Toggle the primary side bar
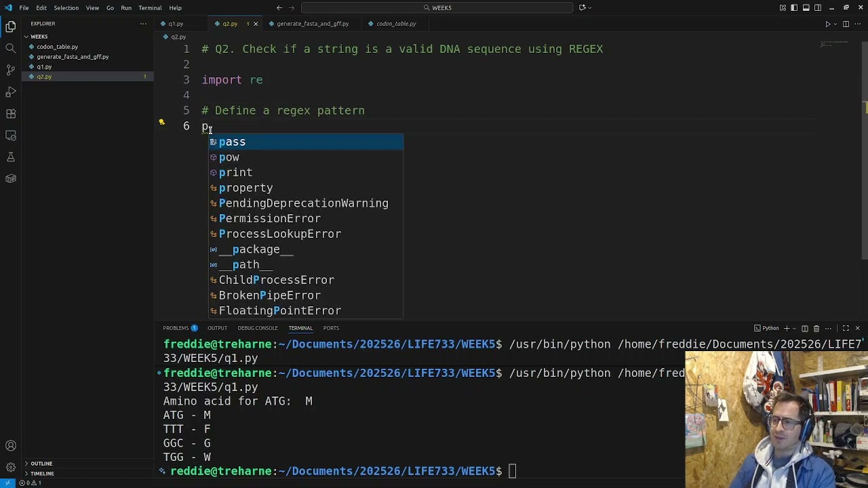The width and height of the screenshot is (868, 488). [x=794, y=7]
